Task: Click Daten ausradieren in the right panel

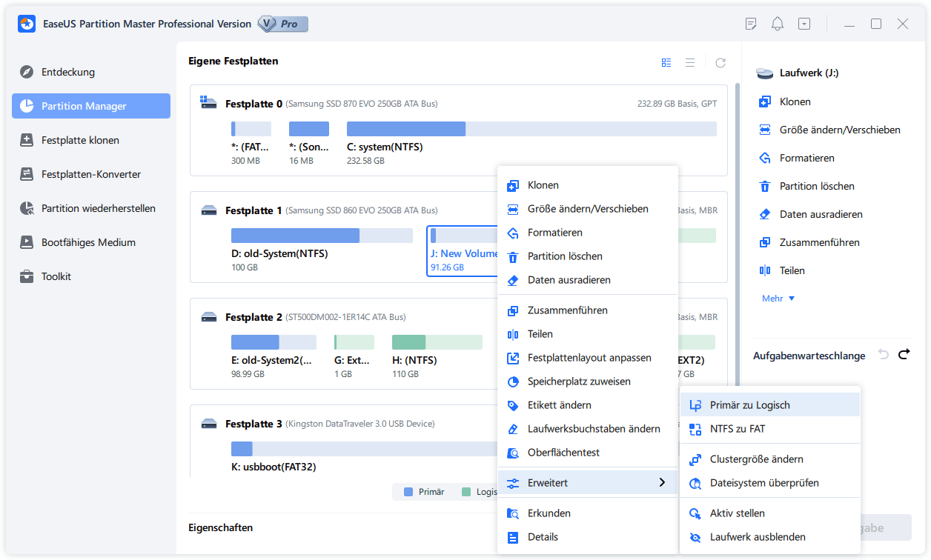Action: (x=811, y=214)
